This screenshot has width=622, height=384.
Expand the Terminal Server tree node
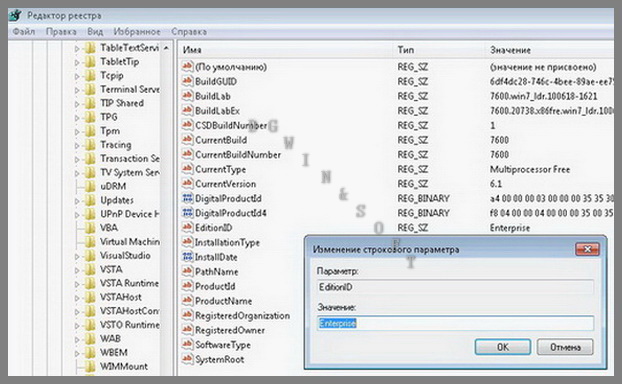tap(77, 90)
